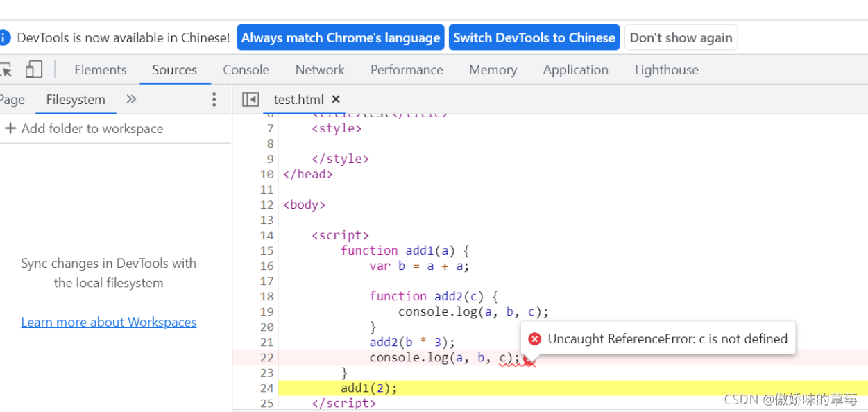Open Learn more about Workspaces link
Viewport: 868px width, 412px height.
pos(109,322)
